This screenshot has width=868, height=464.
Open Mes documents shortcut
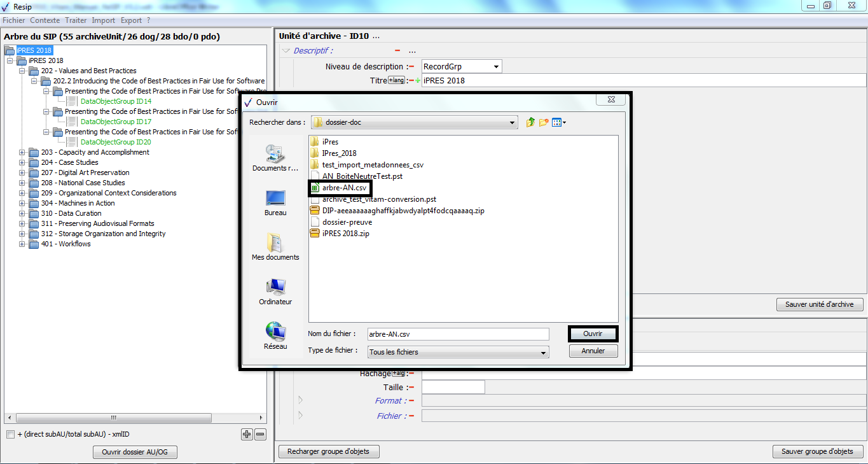(275, 247)
